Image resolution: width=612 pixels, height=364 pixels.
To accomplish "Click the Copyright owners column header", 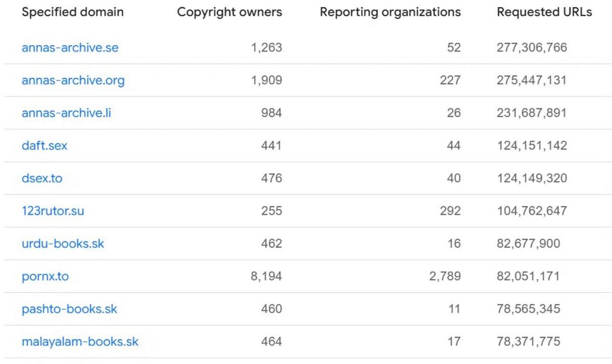I will coord(229,13).
